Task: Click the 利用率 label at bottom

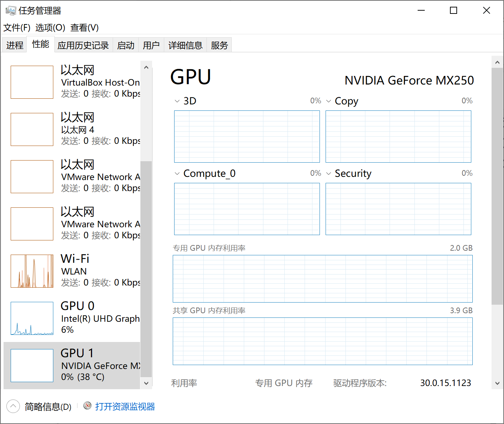Action: [x=184, y=383]
